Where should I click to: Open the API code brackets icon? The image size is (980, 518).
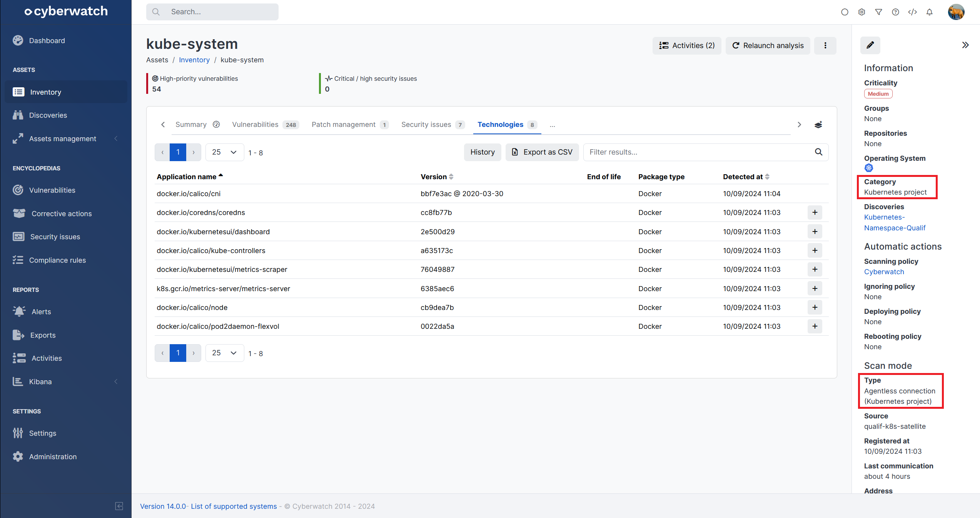click(x=912, y=12)
